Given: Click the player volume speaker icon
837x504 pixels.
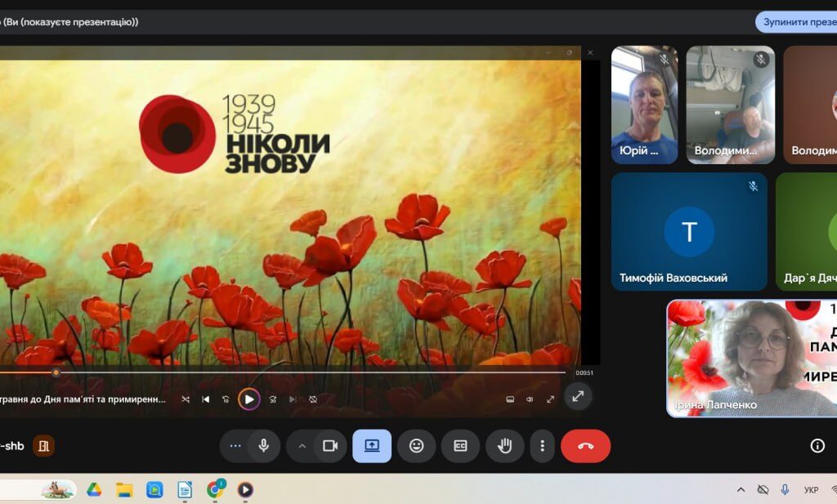Looking at the screenshot, I should 530,399.
